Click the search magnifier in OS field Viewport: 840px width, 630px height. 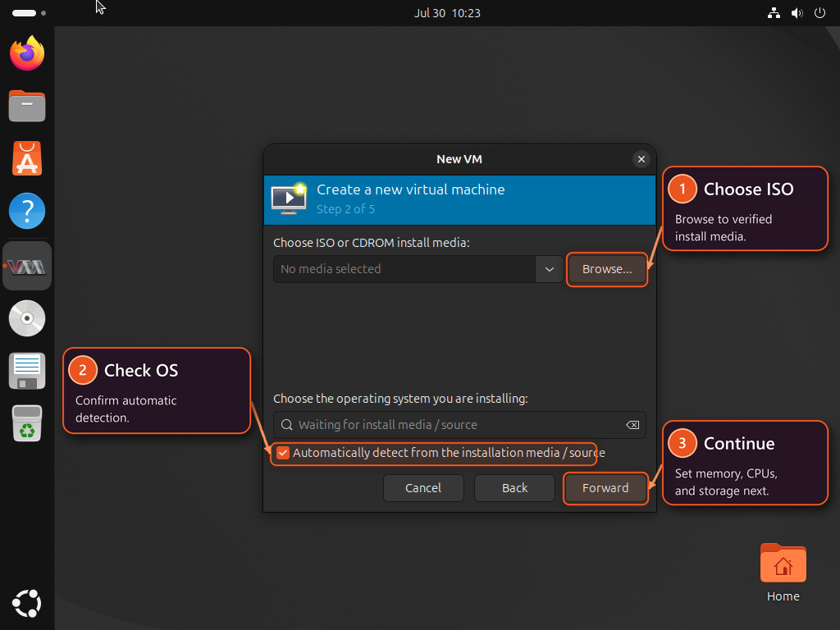pos(286,425)
